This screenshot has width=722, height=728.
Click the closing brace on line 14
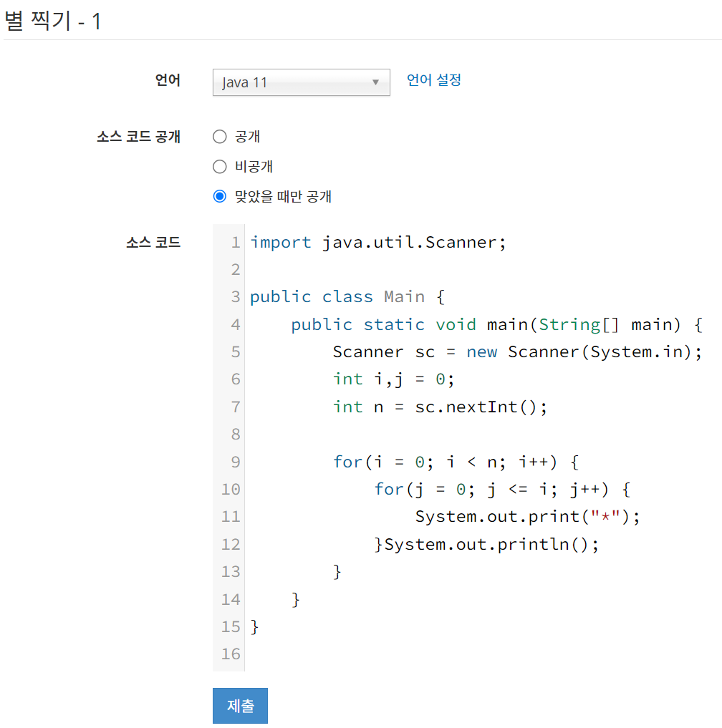click(x=296, y=599)
